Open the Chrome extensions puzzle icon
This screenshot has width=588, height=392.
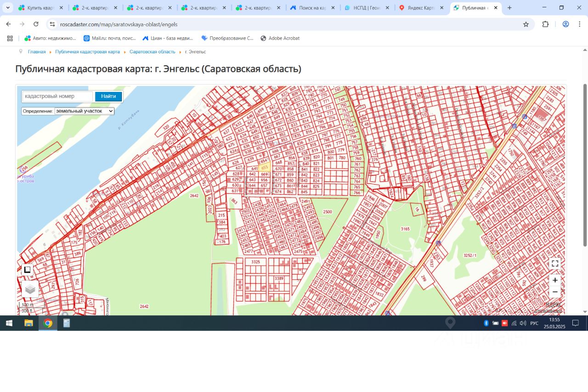(545, 24)
